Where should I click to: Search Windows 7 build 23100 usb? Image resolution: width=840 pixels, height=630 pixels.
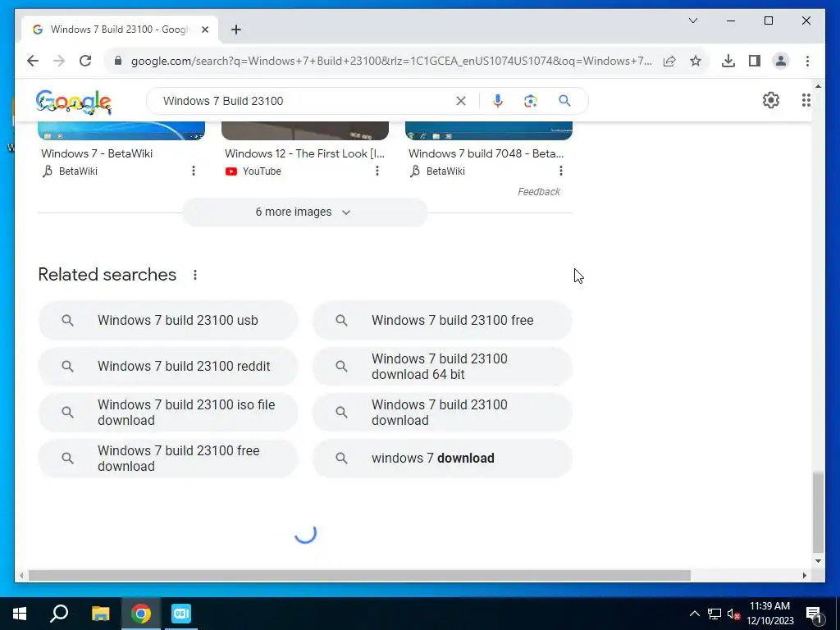pos(167,321)
